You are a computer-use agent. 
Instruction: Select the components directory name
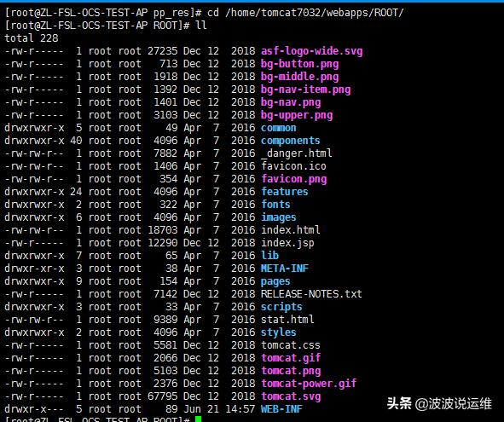pyautogui.click(x=290, y=141)
